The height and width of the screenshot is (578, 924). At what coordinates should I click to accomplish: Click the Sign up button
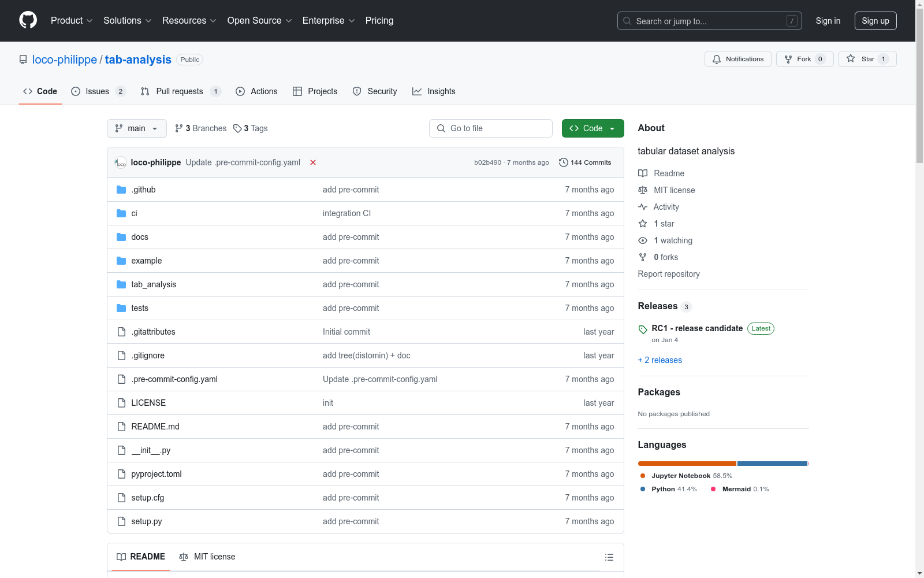coord(875,21)
